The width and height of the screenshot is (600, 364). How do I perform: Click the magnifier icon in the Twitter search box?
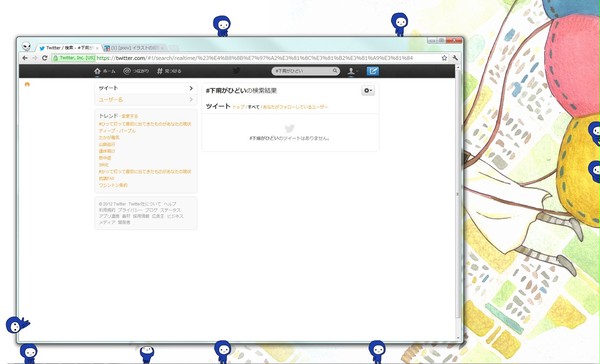(335, 71)
